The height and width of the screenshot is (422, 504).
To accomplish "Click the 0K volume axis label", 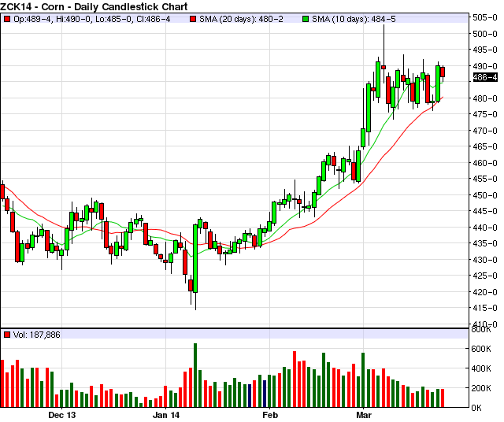I will click(x=476, y=408).
